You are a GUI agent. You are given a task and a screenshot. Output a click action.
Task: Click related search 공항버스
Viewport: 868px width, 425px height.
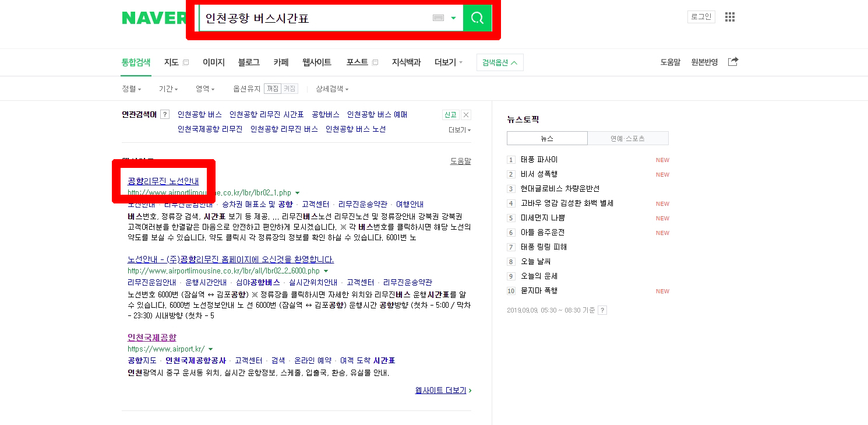pyautogui.click(x=326, y=114)
